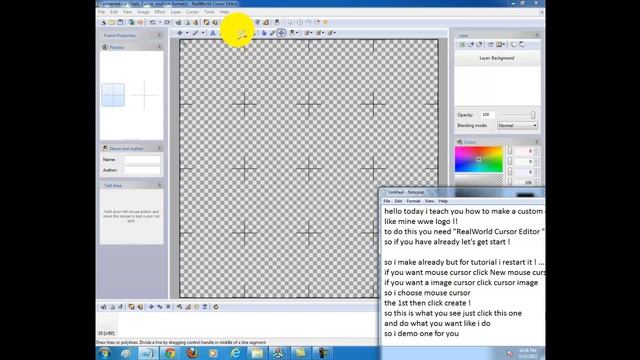Select the highlighted preview thumbnail
Image resolution: width=640 pixels, height=360 pixels.
[x=113, y=95]
